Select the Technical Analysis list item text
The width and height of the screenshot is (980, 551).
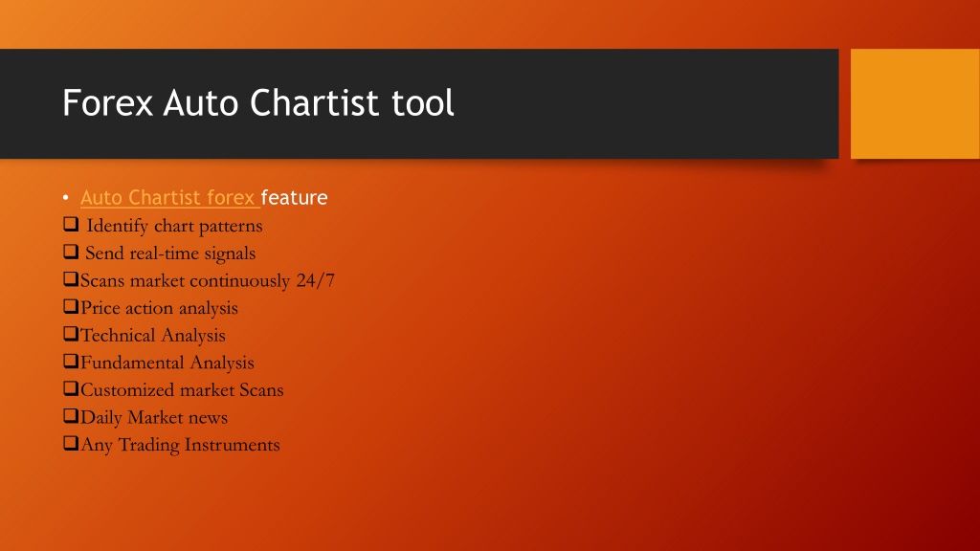click(x=153, y=336)
